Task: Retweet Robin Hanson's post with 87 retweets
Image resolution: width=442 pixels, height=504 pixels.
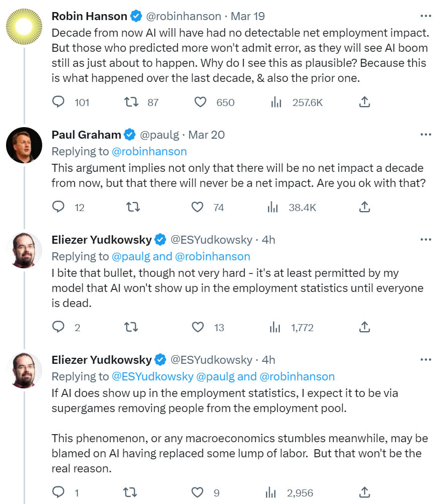Action: 131,102
